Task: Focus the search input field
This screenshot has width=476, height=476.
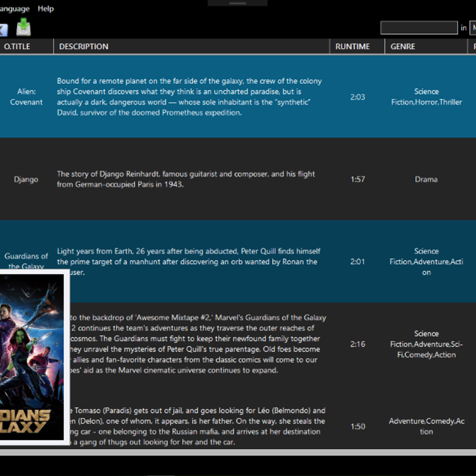Action: click(x=419, y=28)
